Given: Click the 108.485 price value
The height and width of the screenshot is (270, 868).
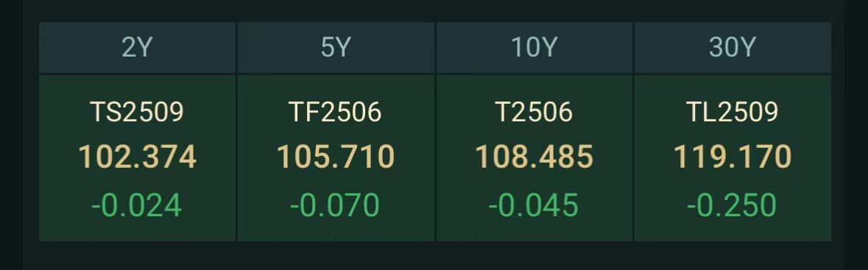Looking at the screenshot, I should [x=534, y=157].
